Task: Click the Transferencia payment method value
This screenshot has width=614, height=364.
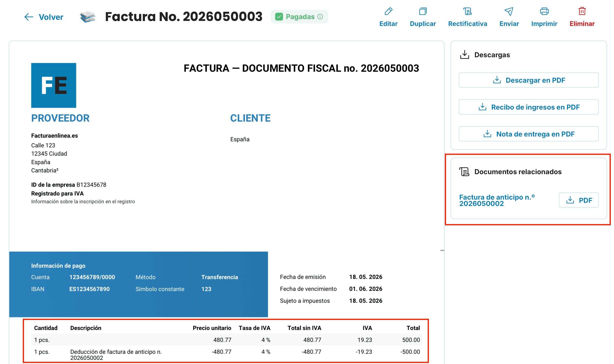Action: (x=220, y=277)
